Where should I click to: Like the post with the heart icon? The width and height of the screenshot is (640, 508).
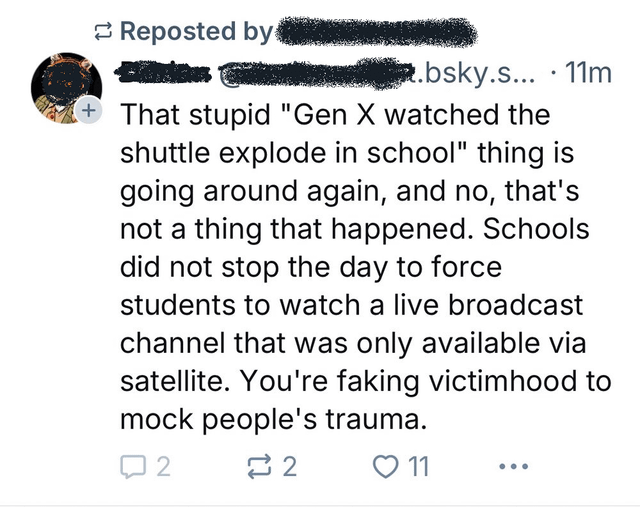click(x=385, y=464)
